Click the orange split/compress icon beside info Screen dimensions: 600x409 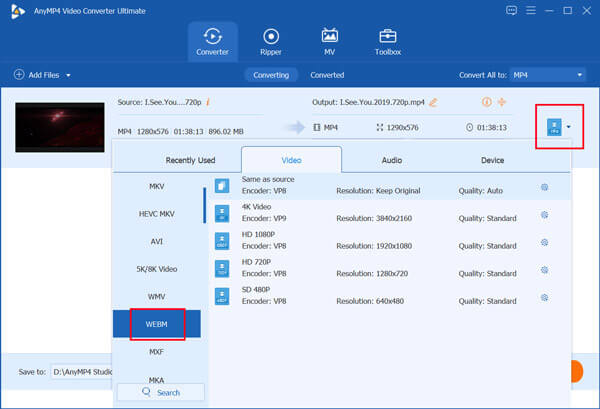pos(502,102)
